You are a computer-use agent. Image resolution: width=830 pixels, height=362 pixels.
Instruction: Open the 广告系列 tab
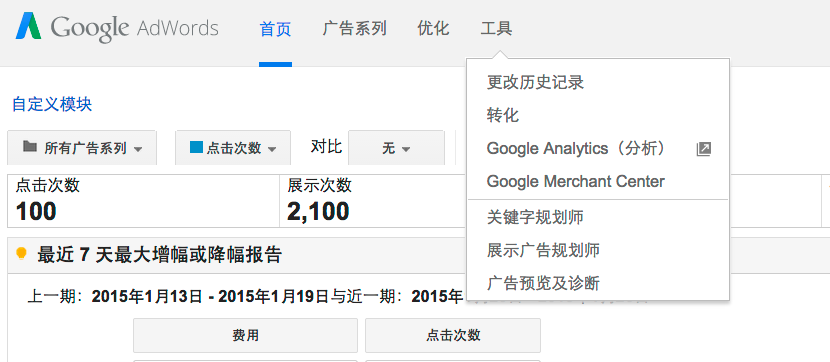354,29
